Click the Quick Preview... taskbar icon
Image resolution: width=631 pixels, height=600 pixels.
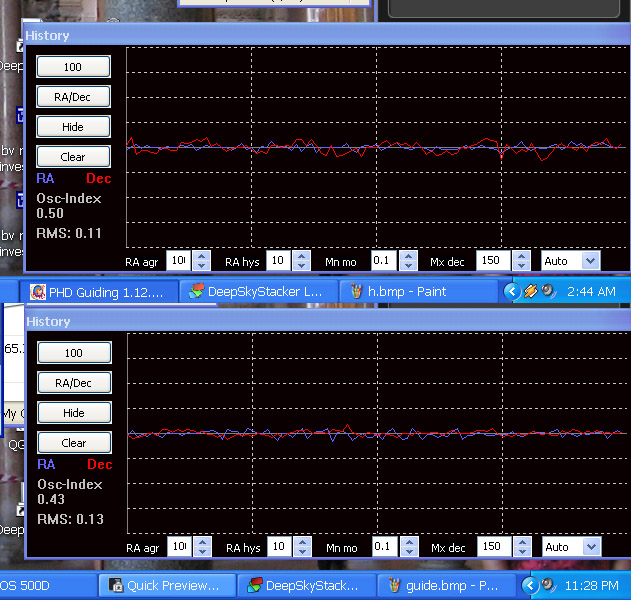click(116, 585)
